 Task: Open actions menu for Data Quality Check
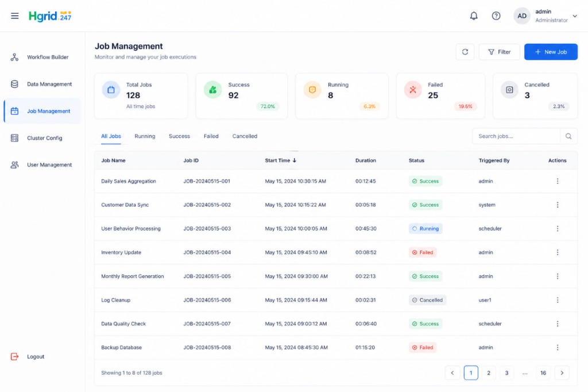pos(557,324)
